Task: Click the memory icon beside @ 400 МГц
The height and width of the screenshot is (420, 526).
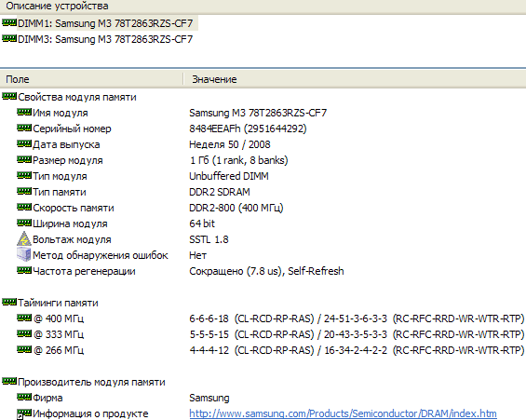Action: coord(24,318)
